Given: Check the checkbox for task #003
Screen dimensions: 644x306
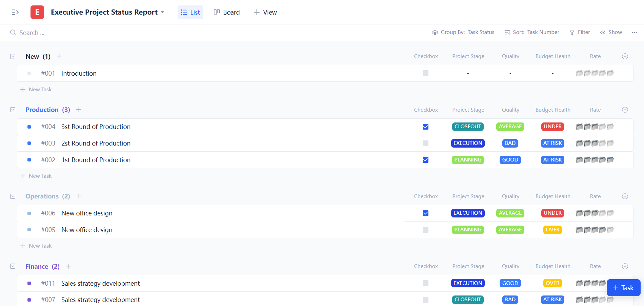Looking at the screenshot, I should [425, 143].
